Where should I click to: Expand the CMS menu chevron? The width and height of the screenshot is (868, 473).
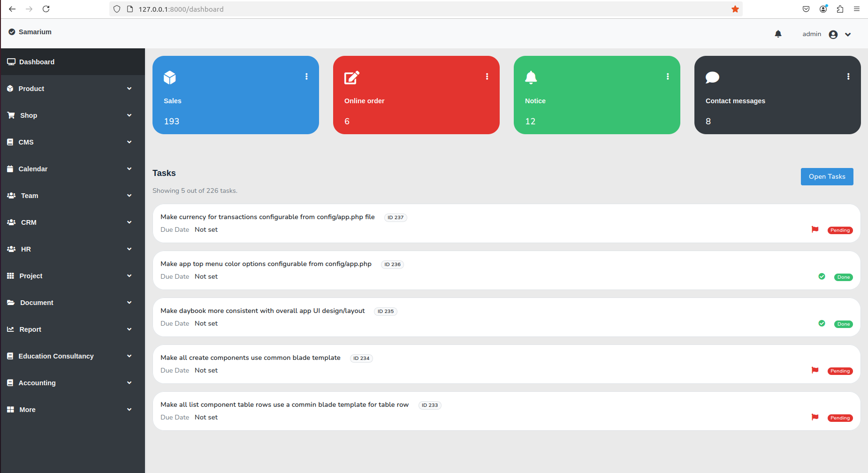click(x=129, y=142)
